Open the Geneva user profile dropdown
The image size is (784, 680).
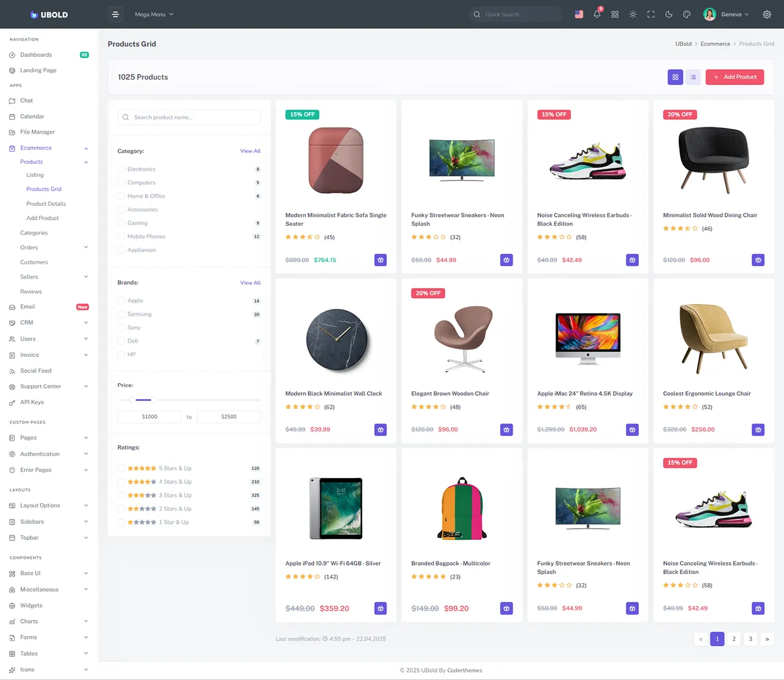[x=726, y=14]
